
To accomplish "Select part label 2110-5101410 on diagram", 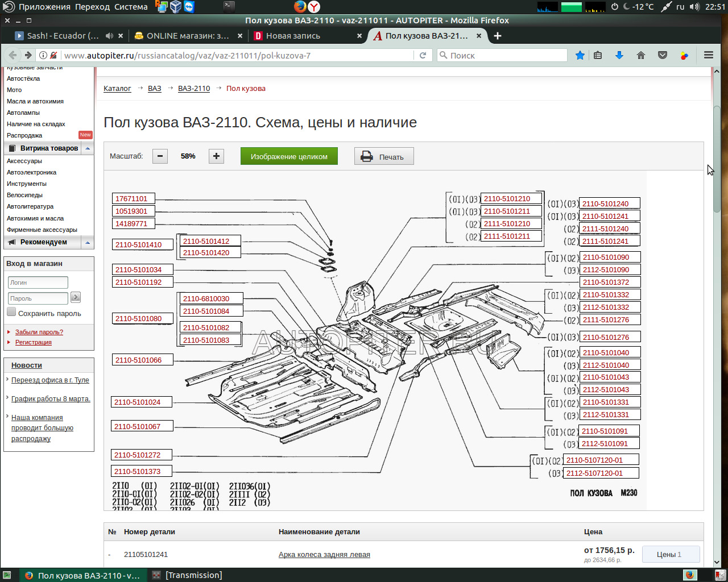I will click(x=143, y=245).
